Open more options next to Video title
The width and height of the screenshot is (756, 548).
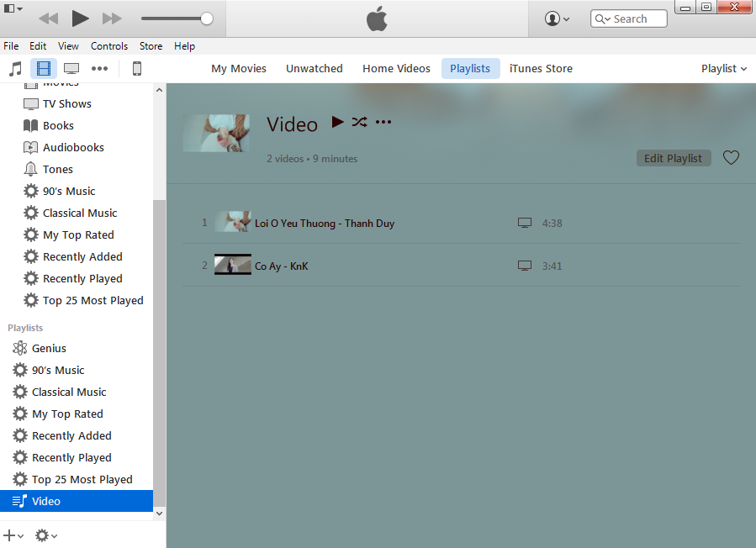(383, 123)
